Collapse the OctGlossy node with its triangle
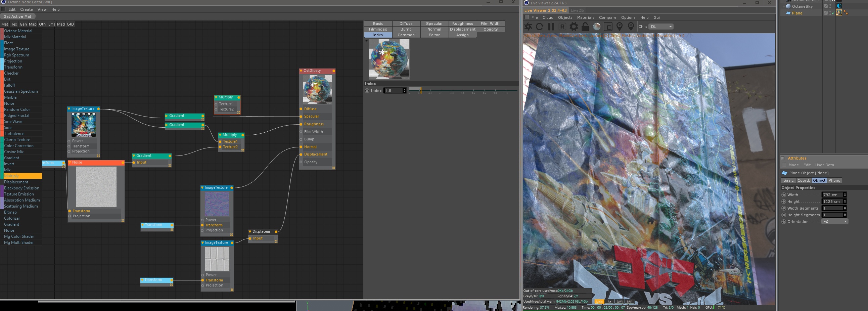This screenshot has width=868, height=311. point(301,71)
